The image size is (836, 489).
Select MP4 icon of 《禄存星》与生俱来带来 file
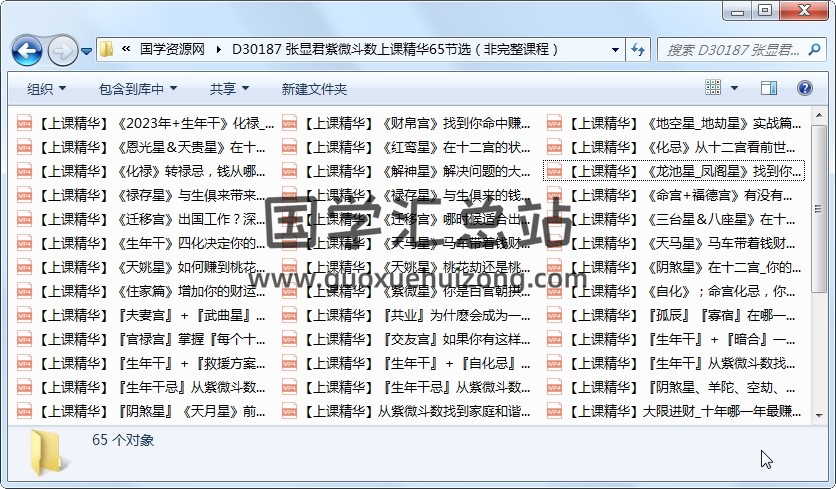click(24, 195)
